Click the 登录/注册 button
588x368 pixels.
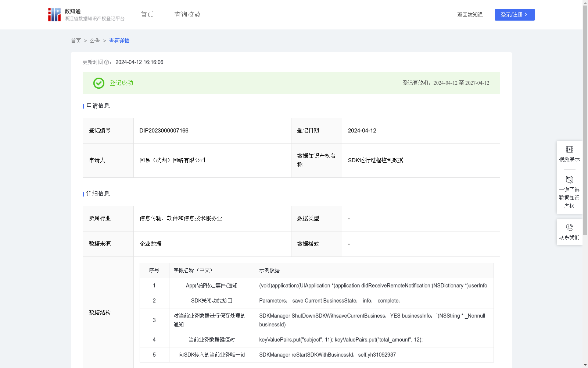tap(515, 15)
